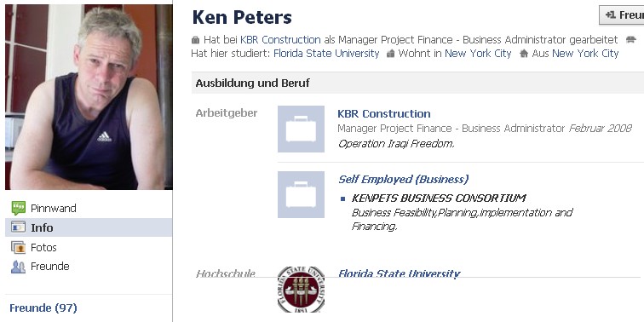This screenshot has height=322, width=644.
Task: Add friend with the +1 Freund button
Action: (x=622, y=15)
